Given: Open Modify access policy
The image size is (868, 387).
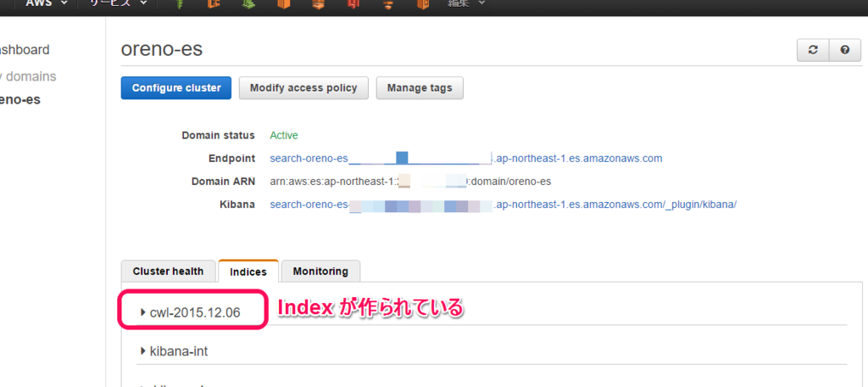Looking at the screenshot, I should (x=303, y=87).
